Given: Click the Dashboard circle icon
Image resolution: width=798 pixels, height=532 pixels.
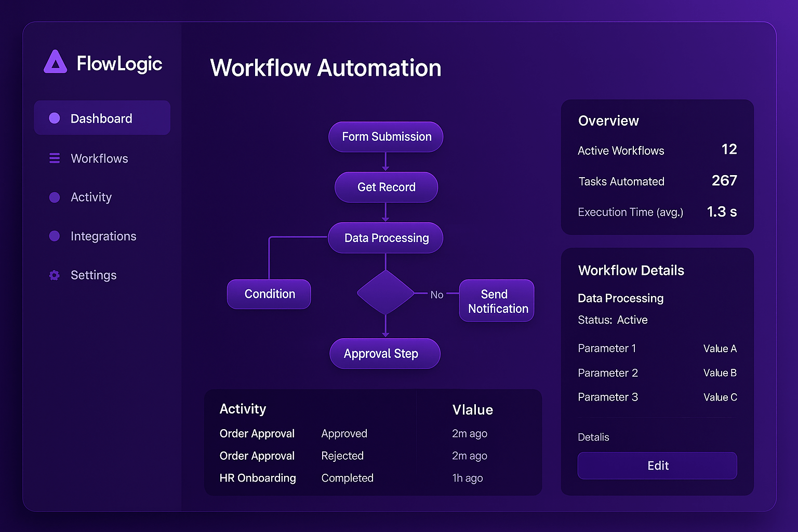Looking at the screenshot, I should click(55, 118).
